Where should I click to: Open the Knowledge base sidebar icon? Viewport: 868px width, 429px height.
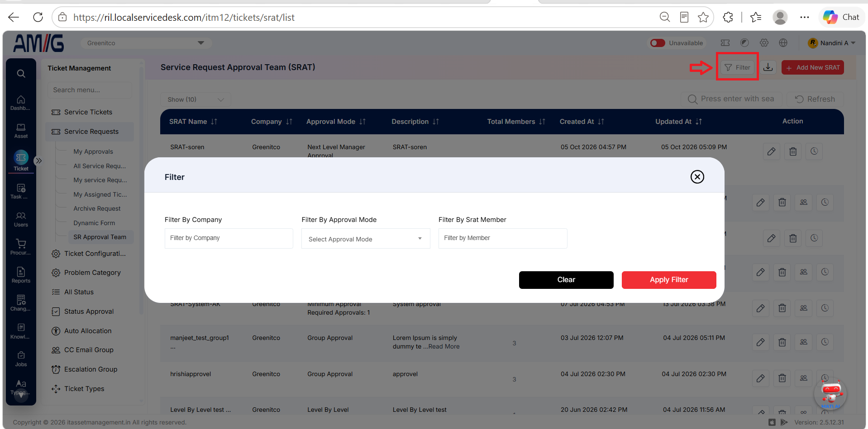[x=21, y=331]
